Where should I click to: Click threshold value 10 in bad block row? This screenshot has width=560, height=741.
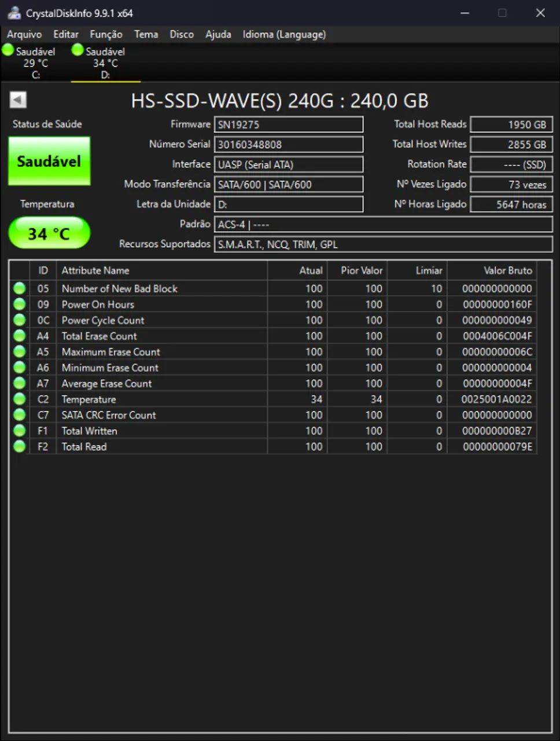click(436, 288)
